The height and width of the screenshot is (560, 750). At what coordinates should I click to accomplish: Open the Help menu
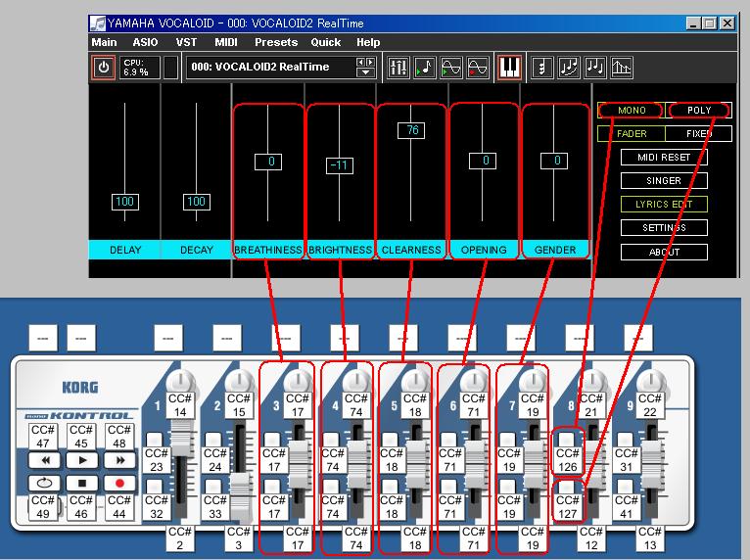(368, 42)
